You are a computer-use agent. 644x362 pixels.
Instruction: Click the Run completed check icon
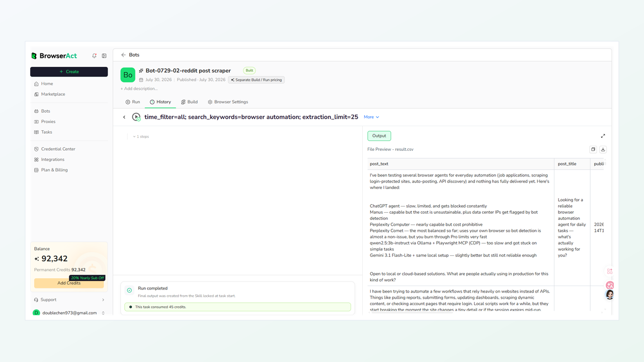click(129, 290)
